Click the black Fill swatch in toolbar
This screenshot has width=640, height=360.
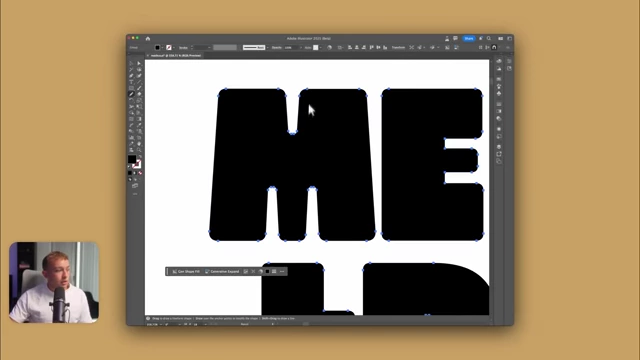tap(132, 159)
